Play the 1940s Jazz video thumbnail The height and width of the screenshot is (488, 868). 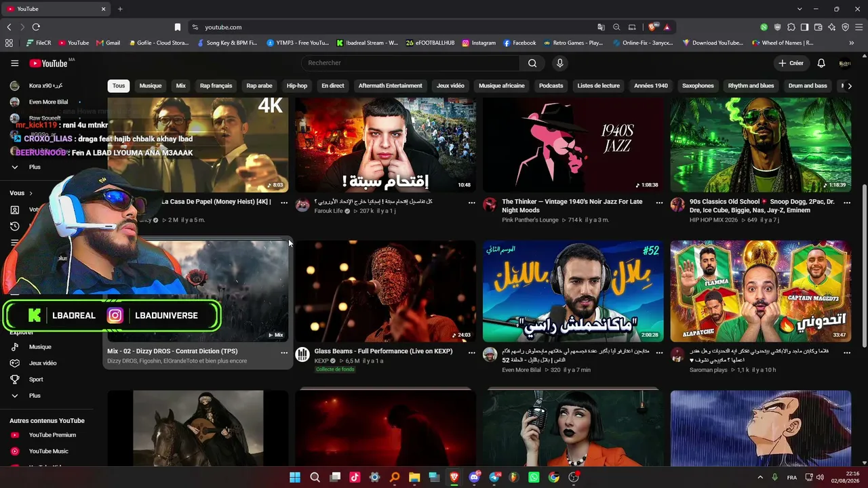[573, 145]
